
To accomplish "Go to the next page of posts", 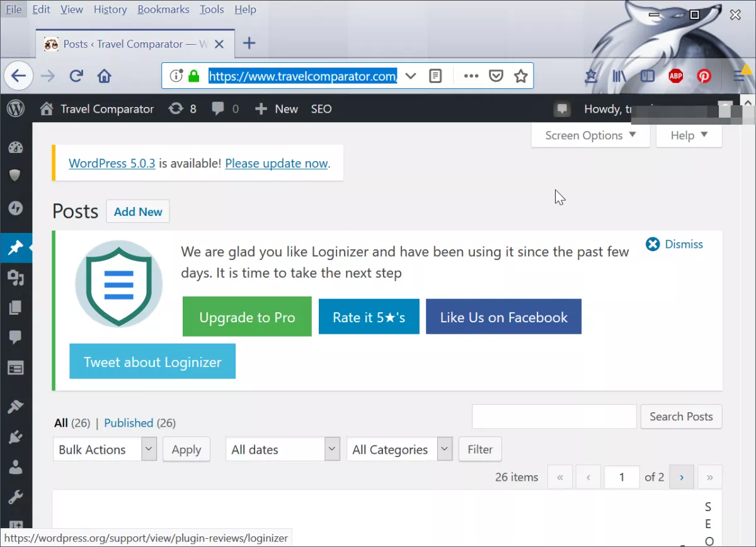I will [682, 477].
